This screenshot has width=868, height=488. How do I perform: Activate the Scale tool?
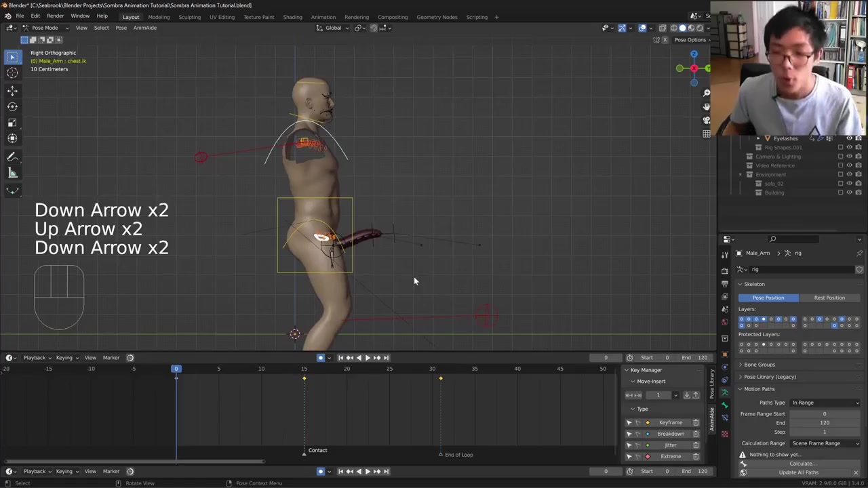tap(12, 123)
